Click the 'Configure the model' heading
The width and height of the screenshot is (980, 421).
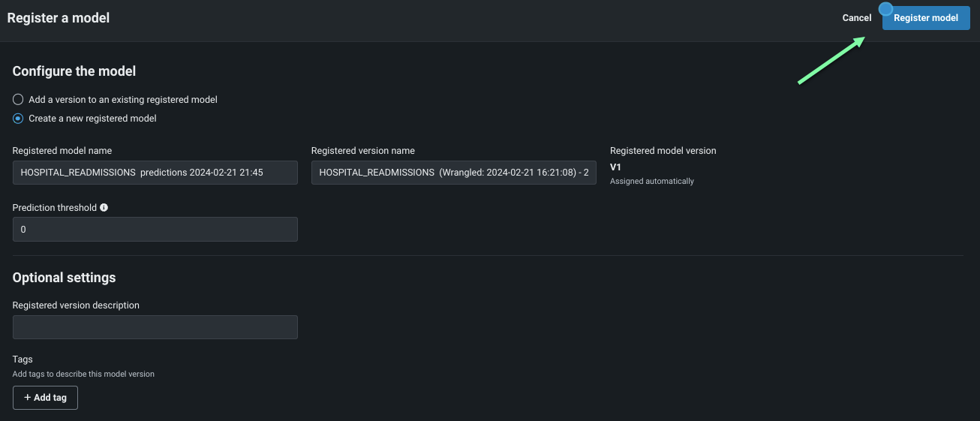point(74,71)
